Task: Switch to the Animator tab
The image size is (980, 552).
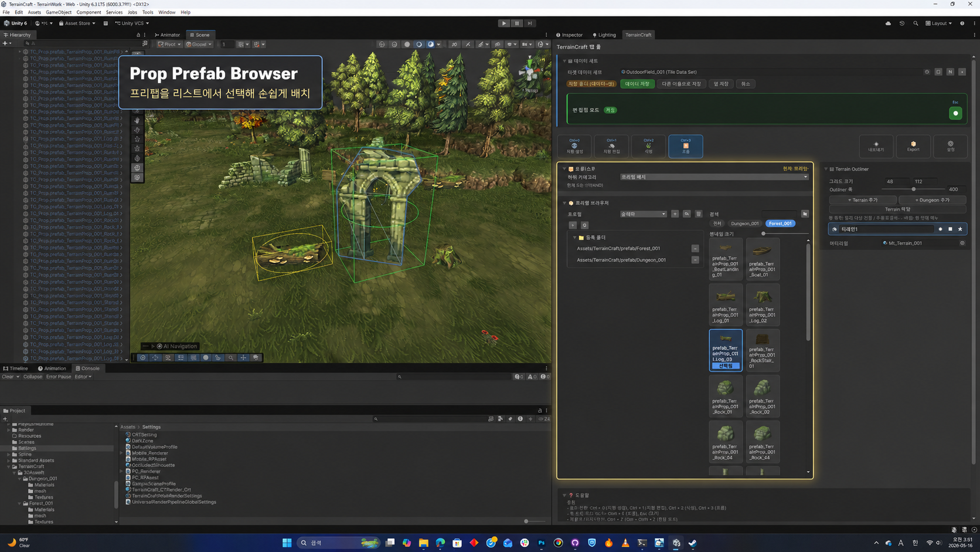Action: 167,35
